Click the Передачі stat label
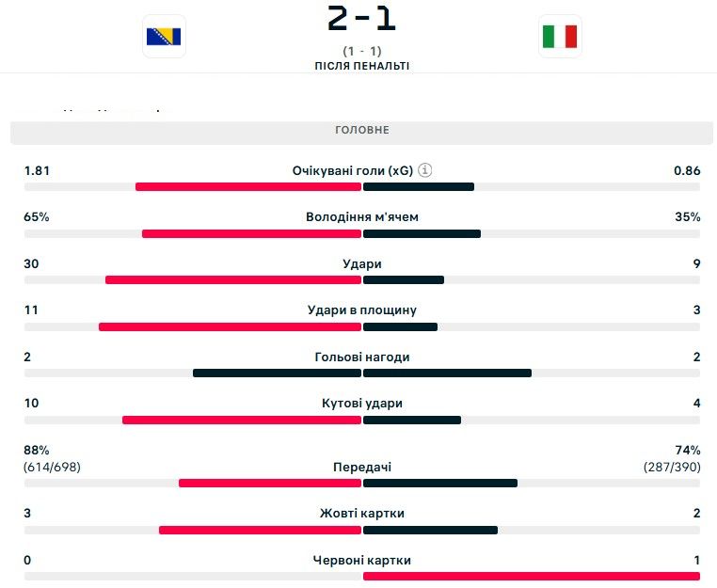This screenshot has height=588, width=717. pyautogui.click(x=361, y=468)
